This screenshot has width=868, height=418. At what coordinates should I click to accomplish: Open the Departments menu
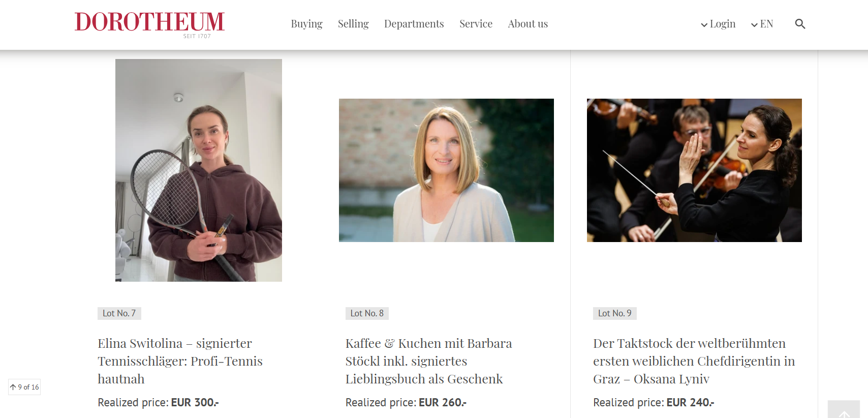pyautogui.click(x=414, y=24)
